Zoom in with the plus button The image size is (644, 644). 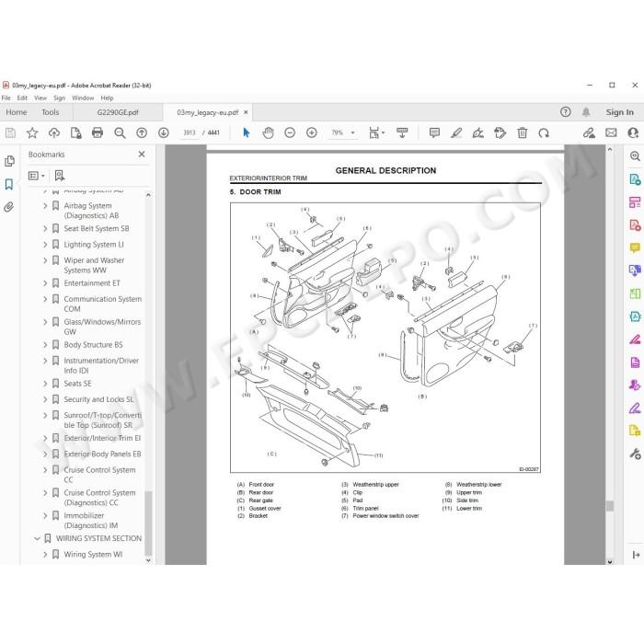pos(312,132)
